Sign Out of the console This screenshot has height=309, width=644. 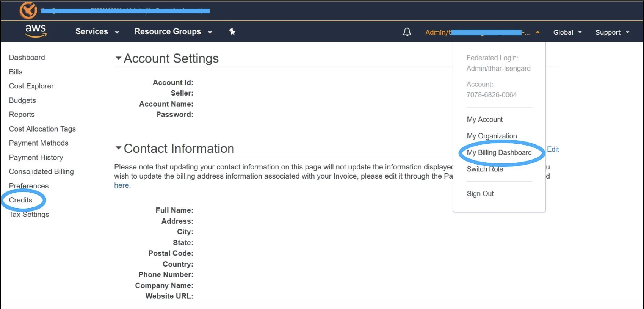pyautogui.click(x=480, y=194)
